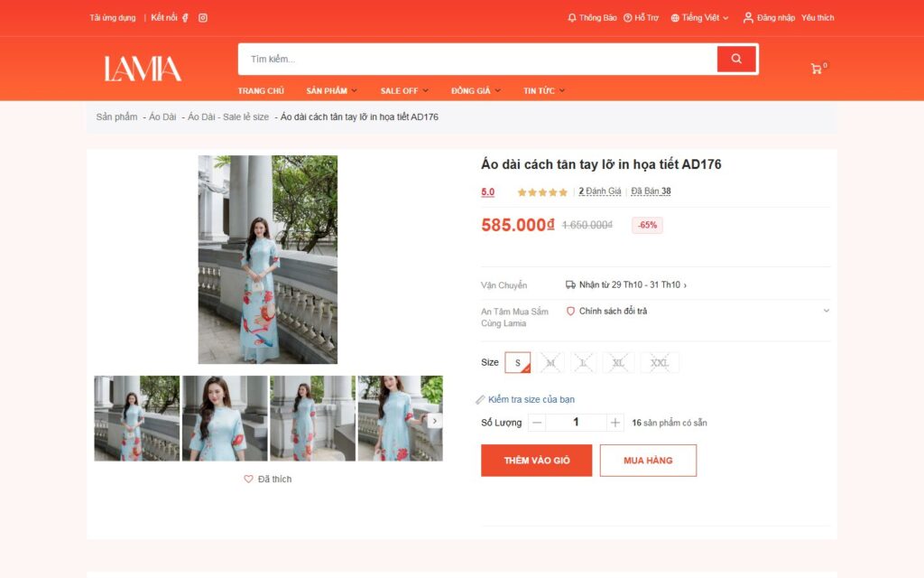Select size XXL
This screenshot has height=578, width=924.
click(x=660, y=363)
